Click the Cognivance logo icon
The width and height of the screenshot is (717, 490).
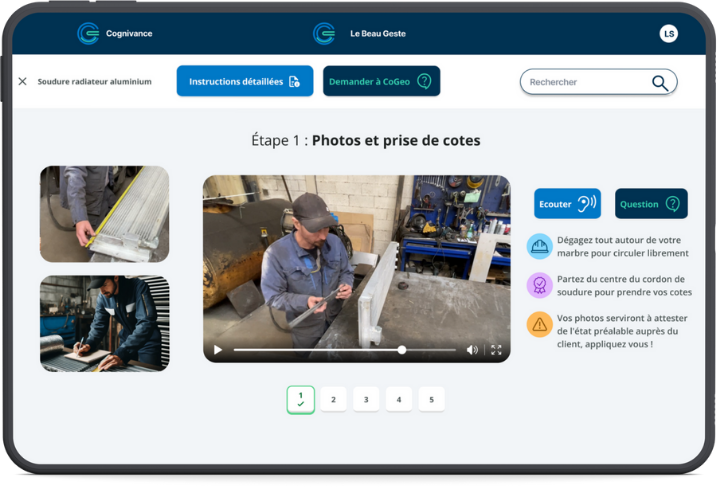pos(88,33)
